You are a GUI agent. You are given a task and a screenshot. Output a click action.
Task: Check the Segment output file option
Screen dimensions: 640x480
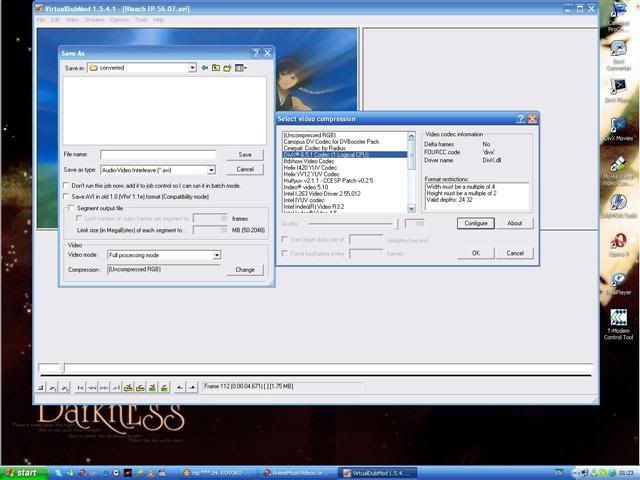[x=70, y=208]
